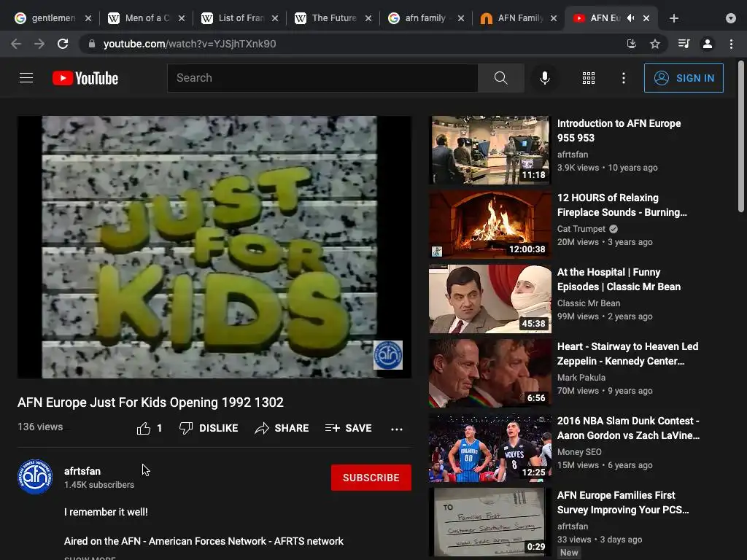This screenshot has height=560, width=747.
Task: View the site lock security info
Action: pos(92,44)
